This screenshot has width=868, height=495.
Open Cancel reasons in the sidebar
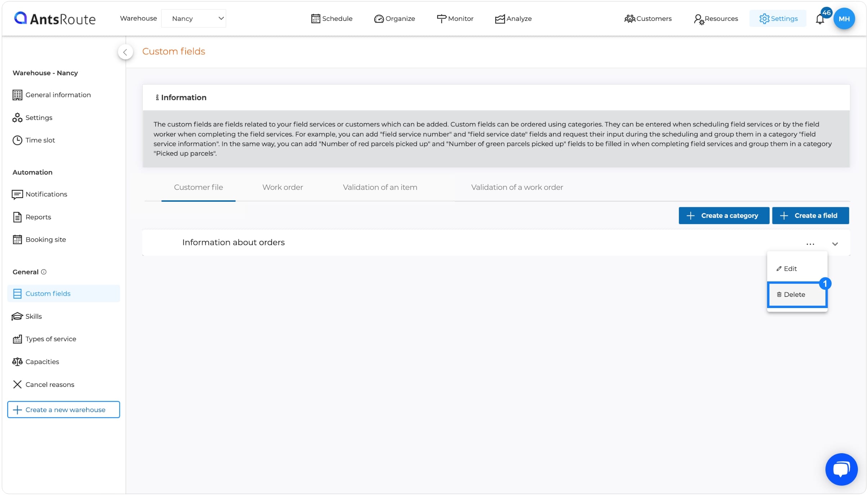point(43,384)
